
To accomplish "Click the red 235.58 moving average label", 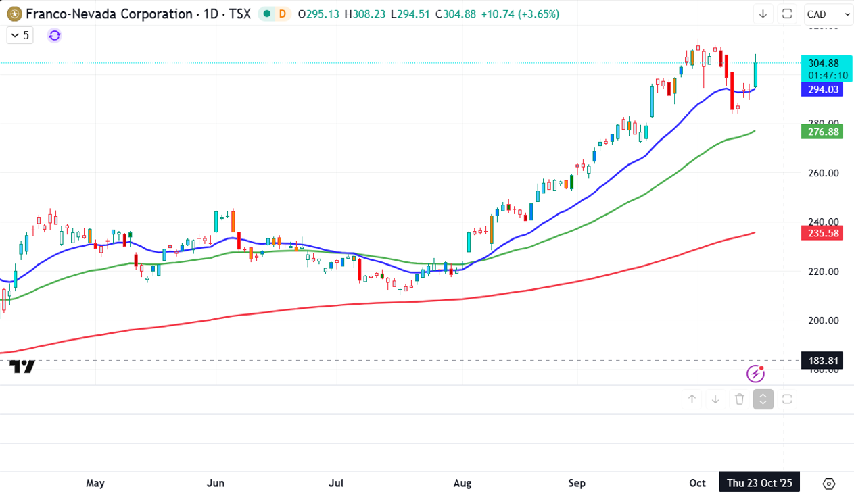I will [x=823, y=233].
